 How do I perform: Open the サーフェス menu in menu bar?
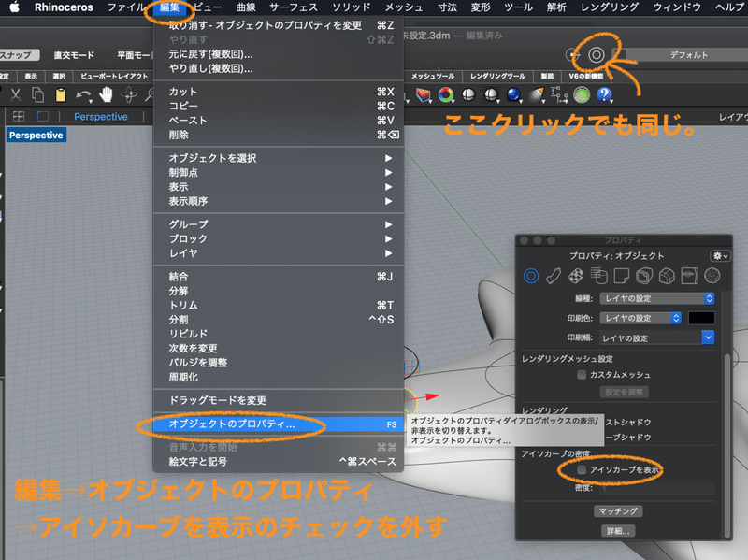tap(294, 7)
